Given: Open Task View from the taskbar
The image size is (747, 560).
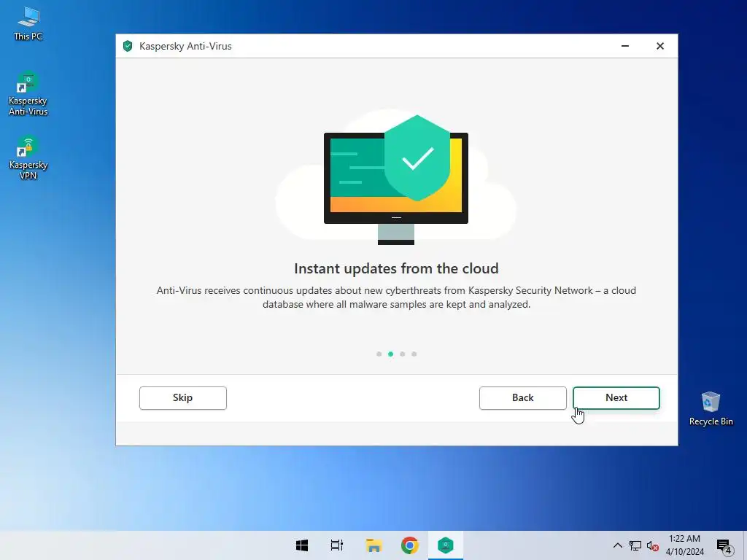Looking at the screenshot, I should pyautogui.click(x=337, y=545).
